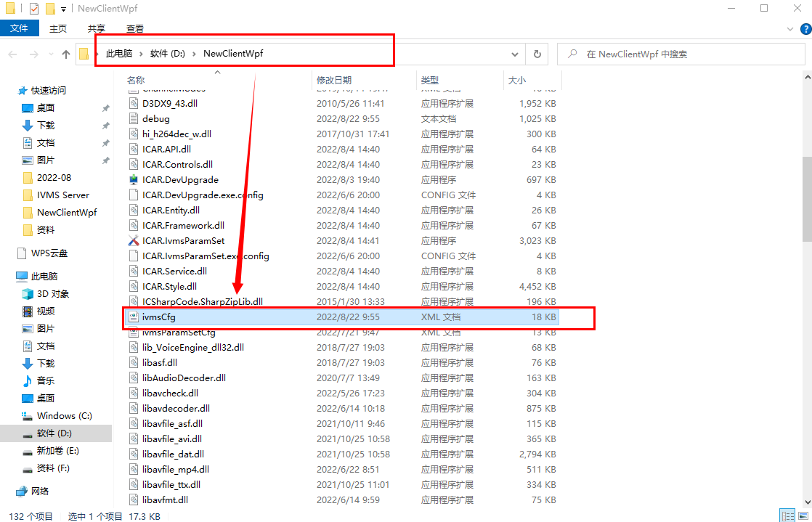Select the ivmsCfg XML file icon
Viewport: 812px width, 522px height.
coord(134,317)
